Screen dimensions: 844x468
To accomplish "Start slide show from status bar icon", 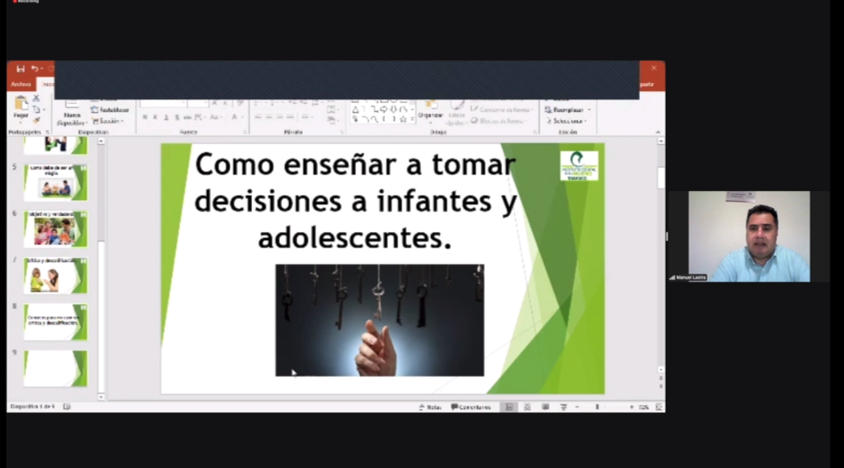I will pyautogui.click(x=564, y=407).
